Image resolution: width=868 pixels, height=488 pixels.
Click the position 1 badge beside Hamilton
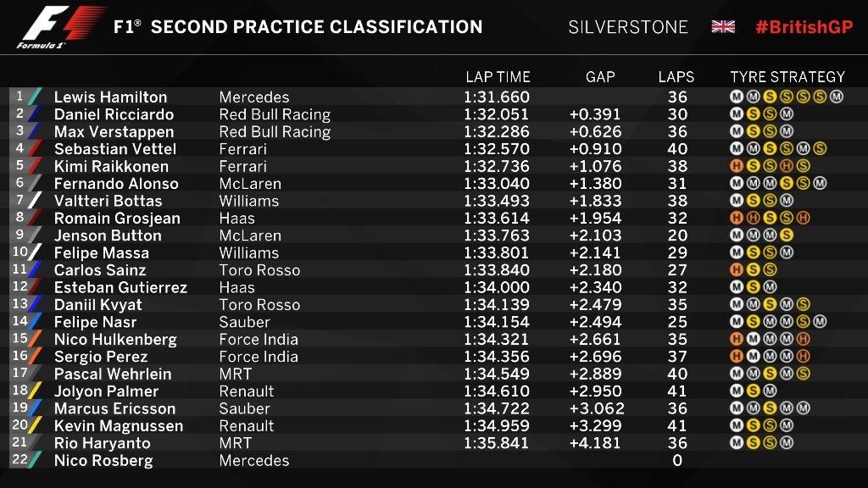tap(20, 97)
